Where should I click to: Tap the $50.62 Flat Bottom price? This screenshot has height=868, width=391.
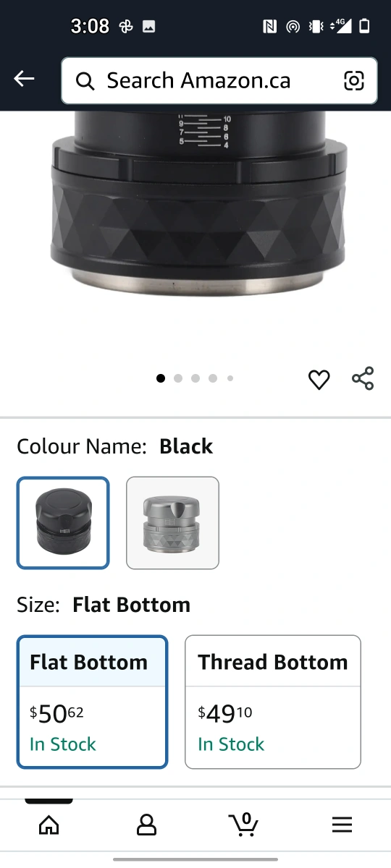[x=56, y=715]
